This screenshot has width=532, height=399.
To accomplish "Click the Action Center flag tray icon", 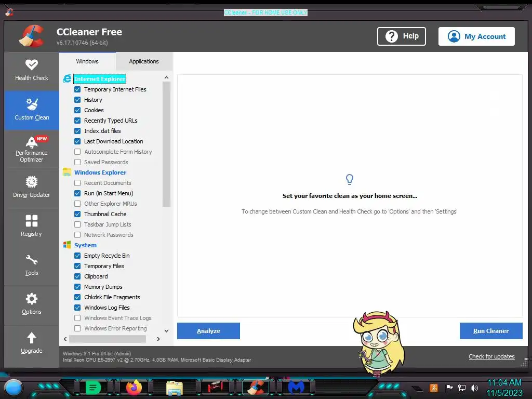I will 449,388.
